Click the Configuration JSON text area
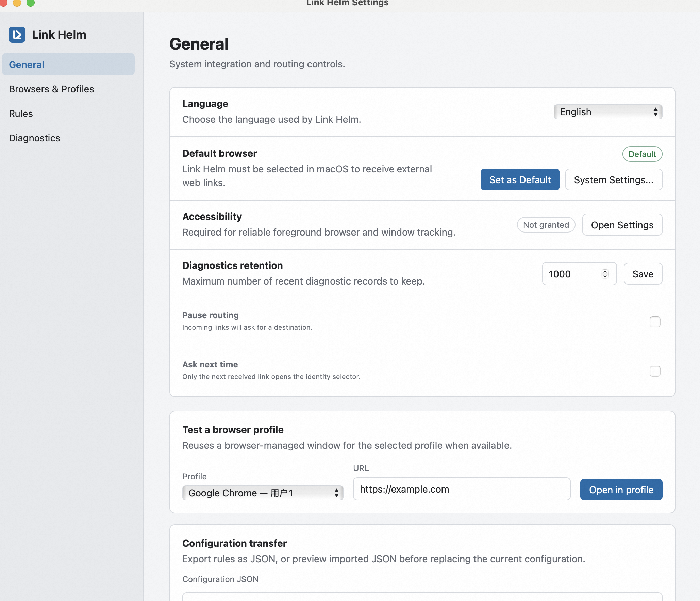Viewport: 700px width, 601px height. tap(422, 597)
